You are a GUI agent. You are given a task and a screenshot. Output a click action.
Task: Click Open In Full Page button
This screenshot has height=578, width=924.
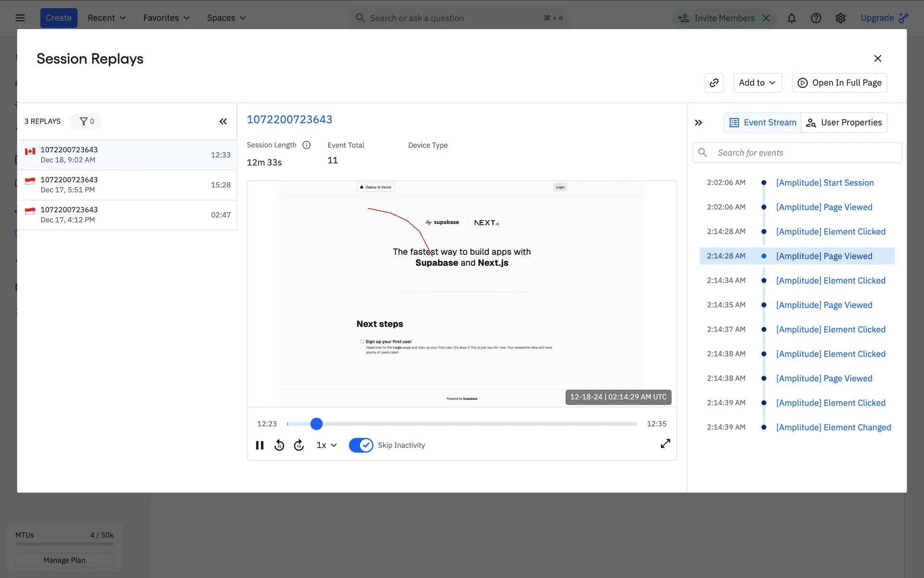(840, 83)
